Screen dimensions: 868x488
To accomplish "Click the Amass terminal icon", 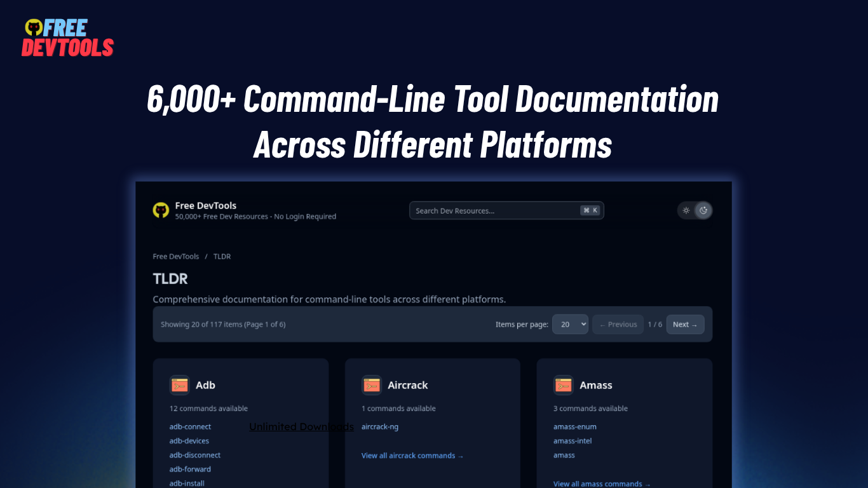I will pyautogui.click(x=564, y=385).
